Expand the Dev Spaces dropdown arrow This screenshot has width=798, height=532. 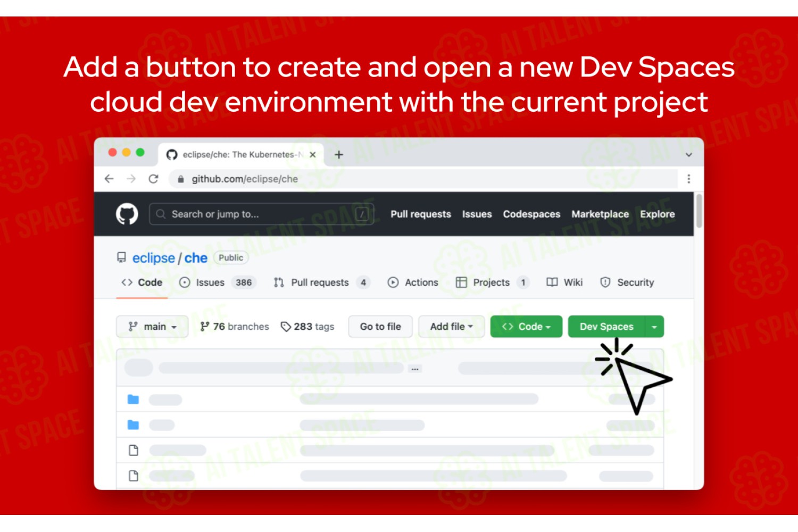(654, 327)
